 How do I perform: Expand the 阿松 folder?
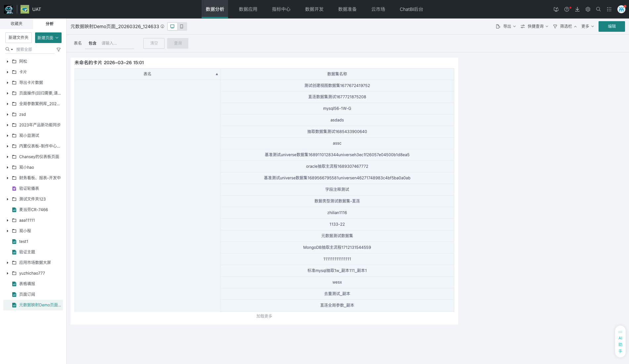(x=8, y=62)
